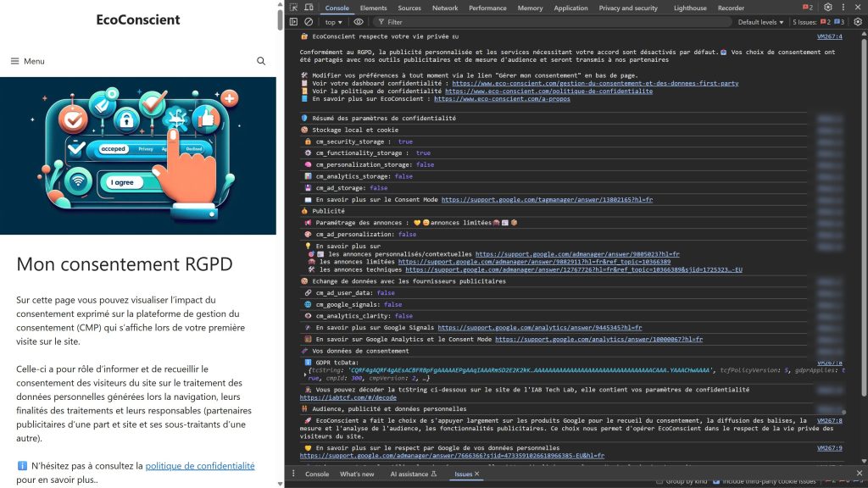
Task: Expand the GDPR tcData object arrow
Action: point(305,374)
